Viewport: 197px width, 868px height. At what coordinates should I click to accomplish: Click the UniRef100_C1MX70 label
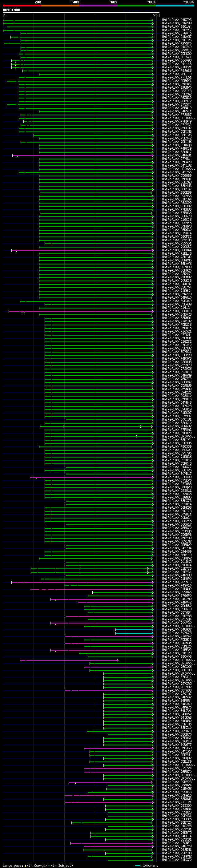(x=177, y=860)
